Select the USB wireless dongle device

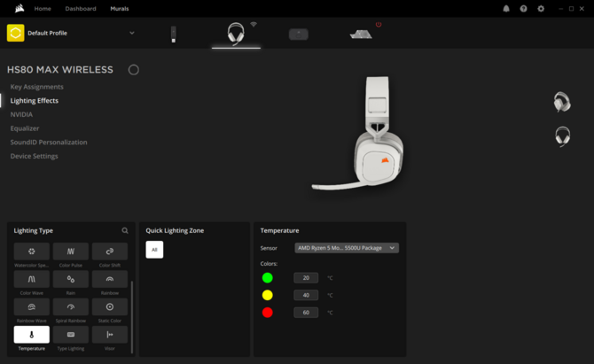173,34
